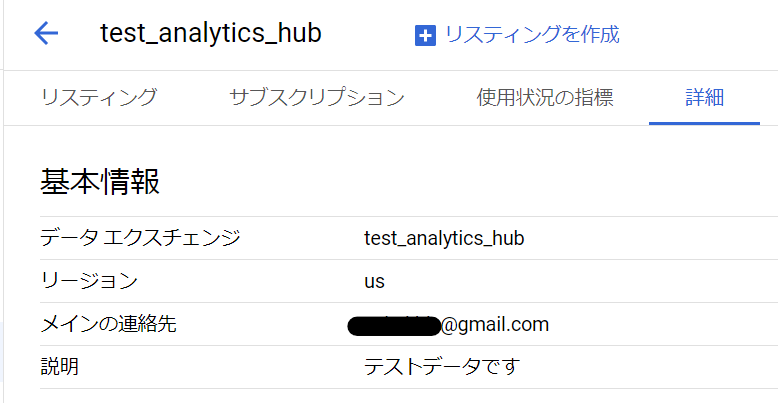Click the データ エクスチェンジ row label
Screen dimensions: 778x403
pyautogui.click(x=140, y=238)
